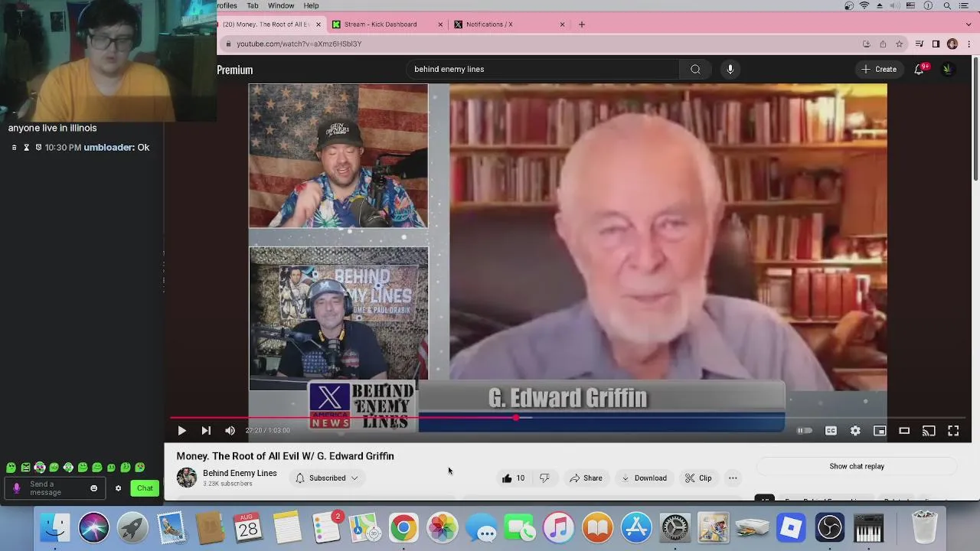The image size is (980, 551).
Task: Switch to the Stream - Kick Dashboard tab
Action: (x=387, y=24)
